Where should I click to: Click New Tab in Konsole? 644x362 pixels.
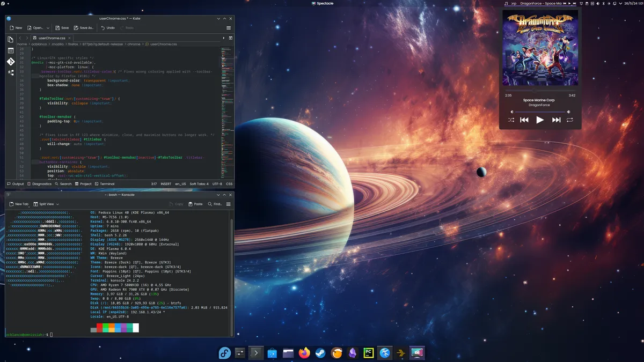[19, 204]
